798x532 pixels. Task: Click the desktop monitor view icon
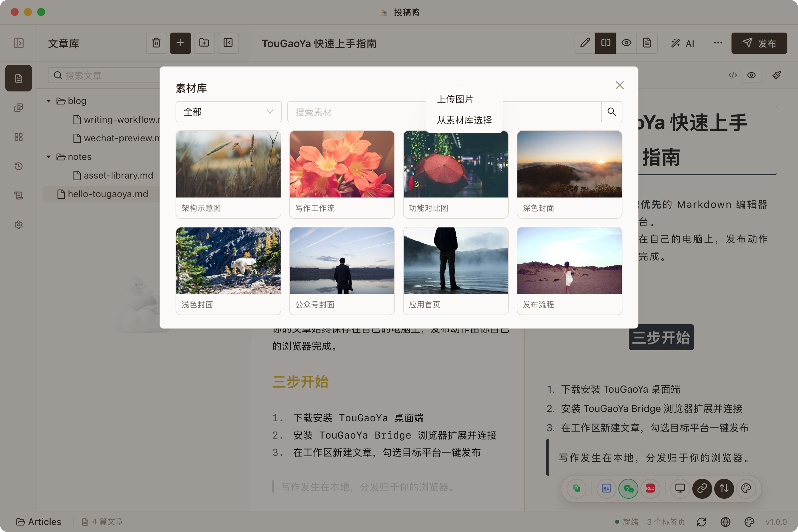point(680,488)
